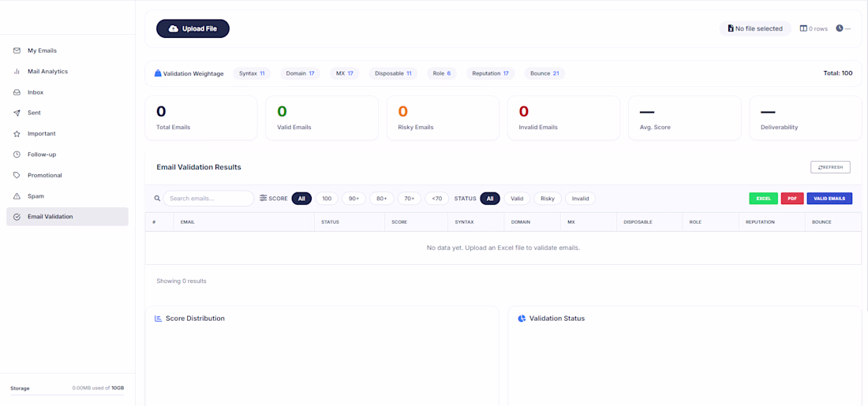The image size is (868, 406).
Task: Upload a file with Upload File button
Action: click(193, 28)
